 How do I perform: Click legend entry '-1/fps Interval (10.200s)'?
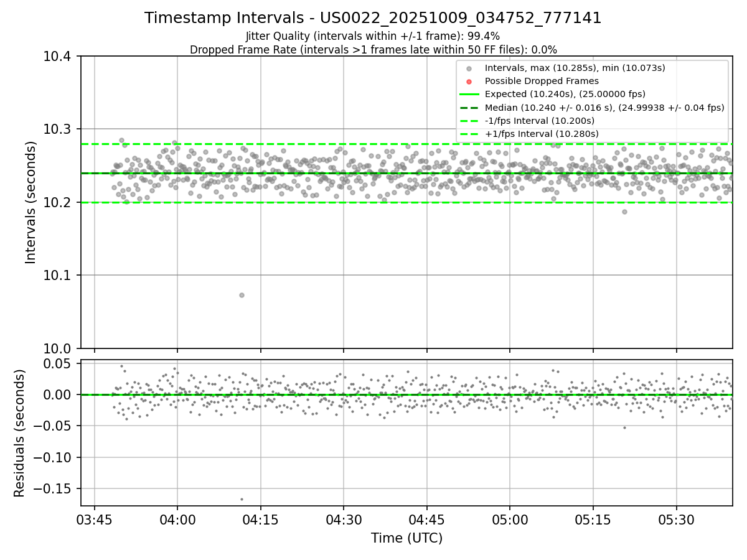[540, 121]
